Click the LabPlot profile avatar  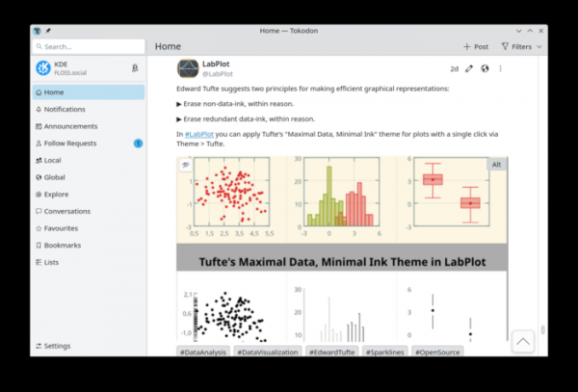[x=188, y=68]
